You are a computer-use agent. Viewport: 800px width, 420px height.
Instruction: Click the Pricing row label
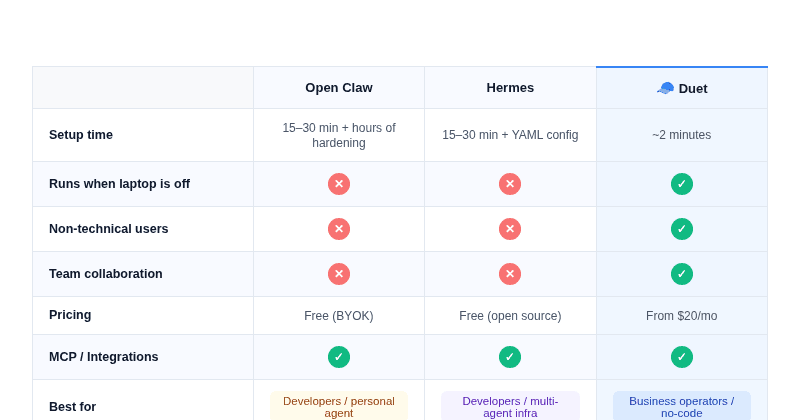point(70,315)
